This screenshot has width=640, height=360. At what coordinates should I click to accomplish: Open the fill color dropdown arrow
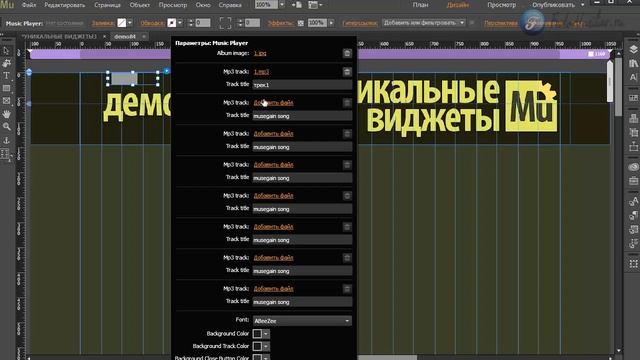click(x=130, y=23)
